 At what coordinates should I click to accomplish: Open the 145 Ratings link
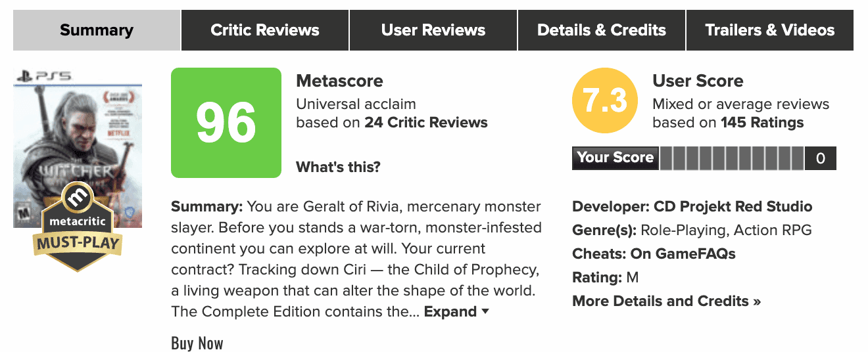(762, 122)
